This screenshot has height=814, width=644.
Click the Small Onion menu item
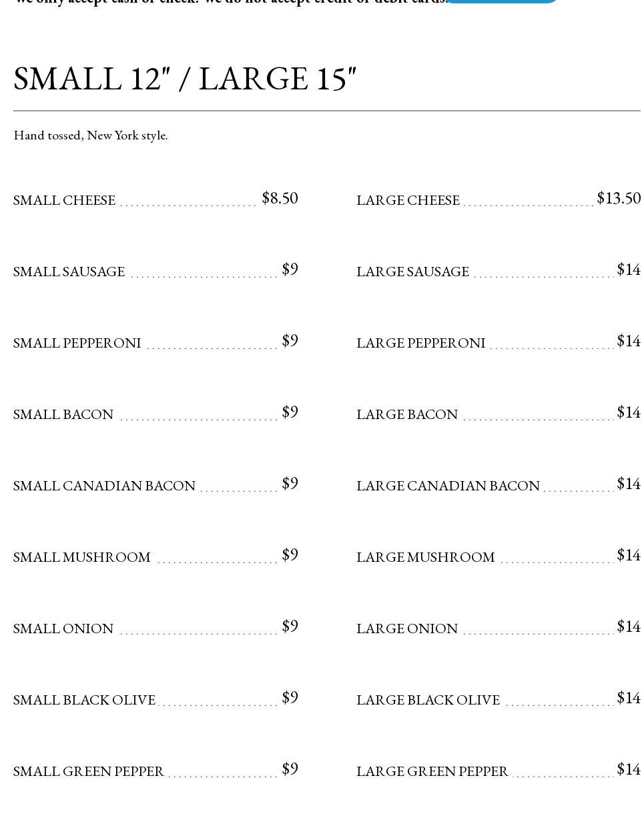pyautogui.click(x=63, y=629)
